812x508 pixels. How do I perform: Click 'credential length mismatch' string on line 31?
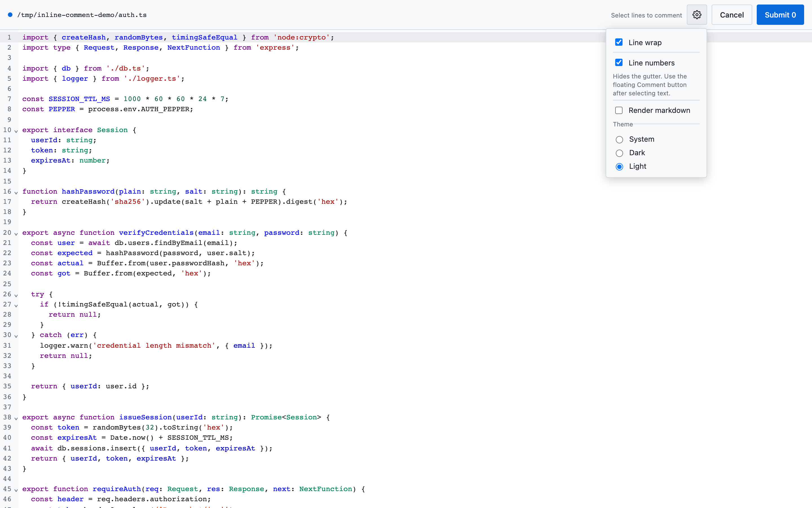click(x=154, y=345)
